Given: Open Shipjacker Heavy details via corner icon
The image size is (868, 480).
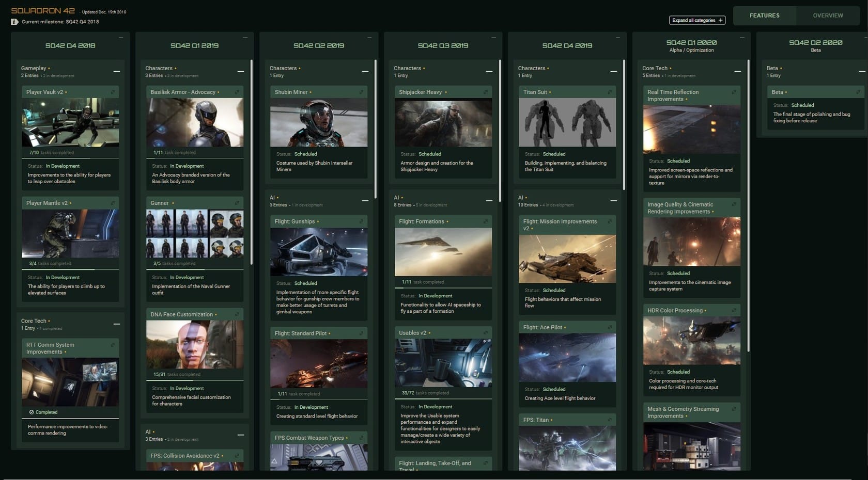Looking at the screenshot, I should 485,92.
